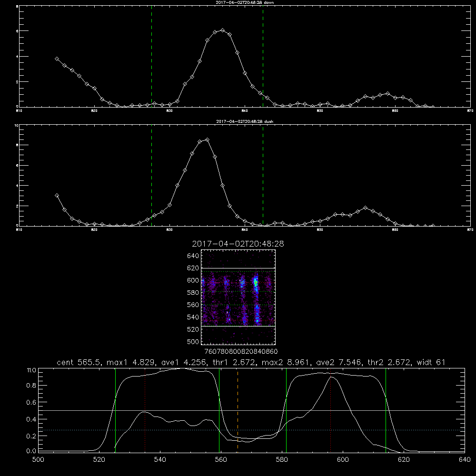This screenshot has height=476, width=476.
Task: Click the green solid line near 614 in bottom plot
Action: (386, 410)
